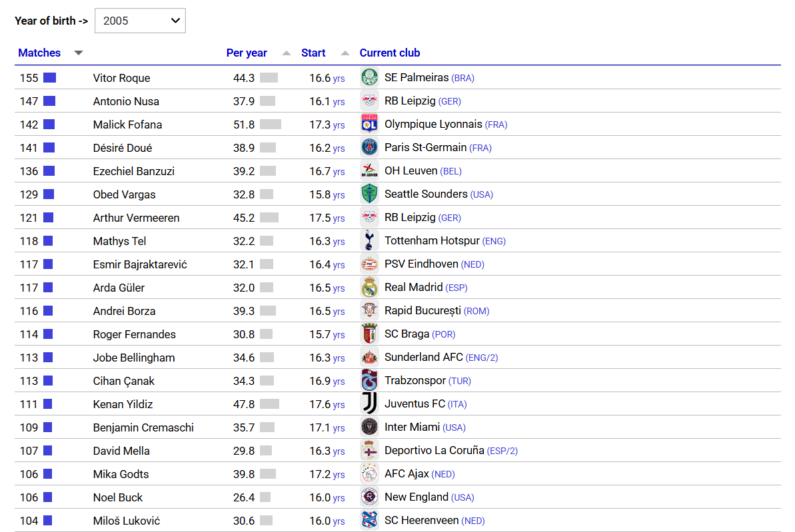795x532 pixels.
Task: Click the Real Madrid crest icon
Action: point(369,287)
